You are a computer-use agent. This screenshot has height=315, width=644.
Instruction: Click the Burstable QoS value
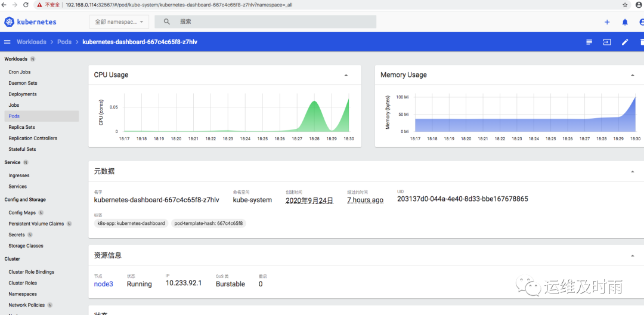[230, 284]
